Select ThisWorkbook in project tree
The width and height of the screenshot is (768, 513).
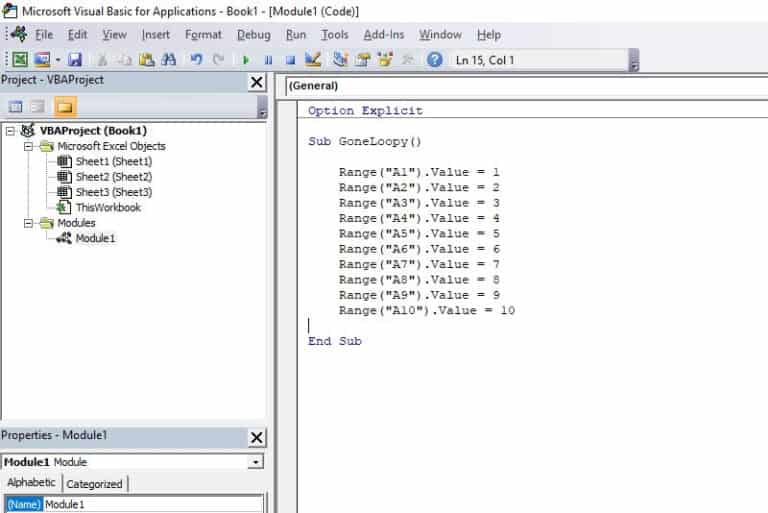(x=108, y=208)
